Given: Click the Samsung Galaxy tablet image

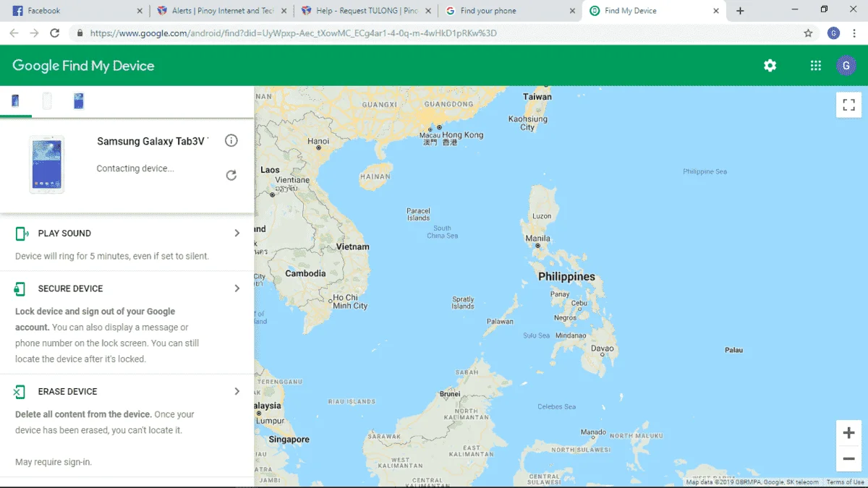Looking at the screenshot, I should (47, 164).
